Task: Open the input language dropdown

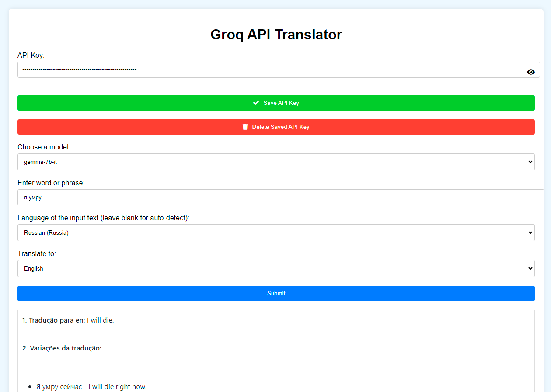Action: 276,232
